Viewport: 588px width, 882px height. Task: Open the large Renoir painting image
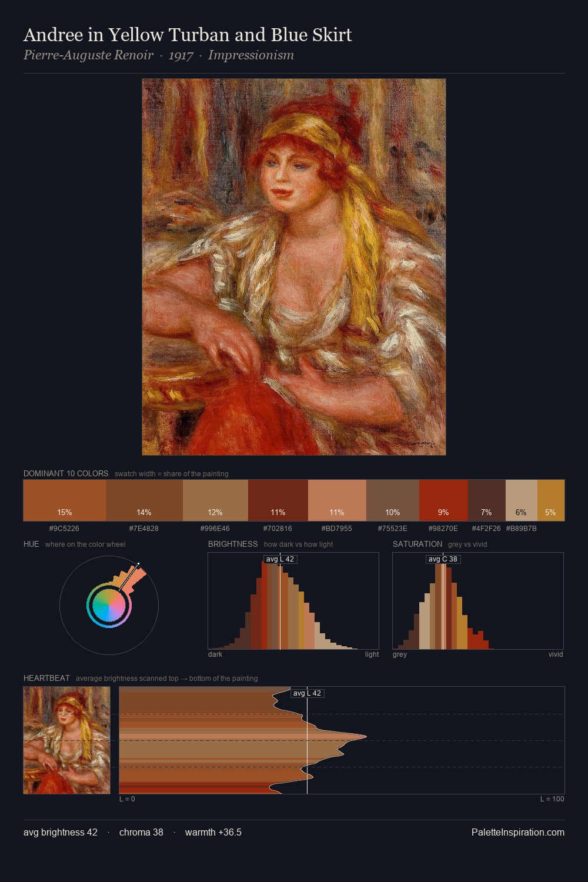294,267
